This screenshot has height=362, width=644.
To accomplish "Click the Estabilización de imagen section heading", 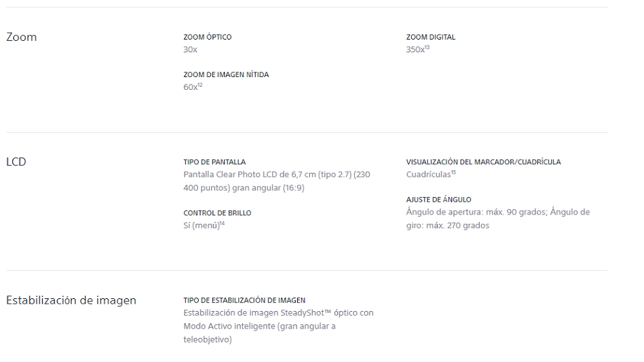I will click(x=71, y=300).
